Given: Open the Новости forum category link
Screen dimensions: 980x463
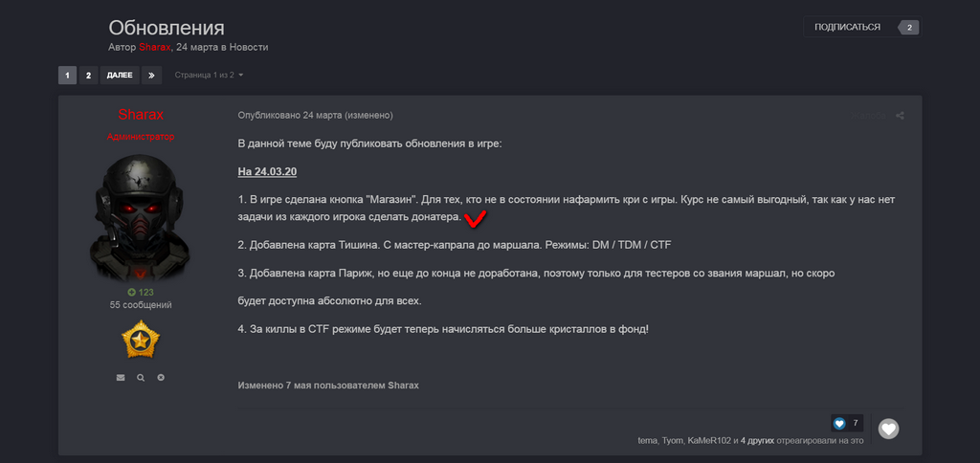Looking at the screenshot, I should click(x=250, y=47).
